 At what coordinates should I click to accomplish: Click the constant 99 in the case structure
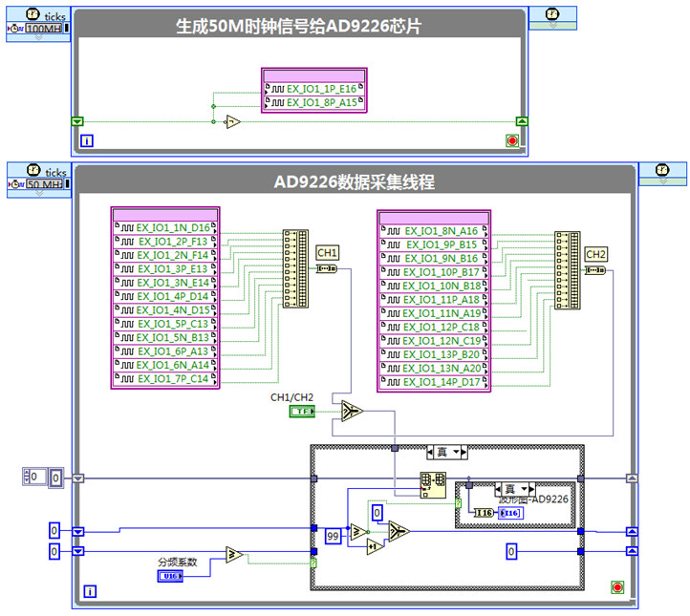pyautogui.click(x=334, y=536)
